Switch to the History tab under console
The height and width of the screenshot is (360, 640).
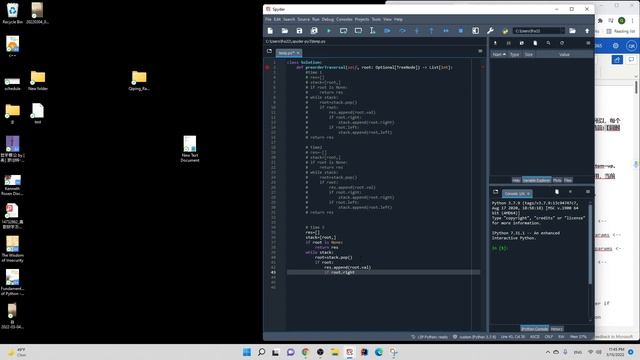point(557,329)
